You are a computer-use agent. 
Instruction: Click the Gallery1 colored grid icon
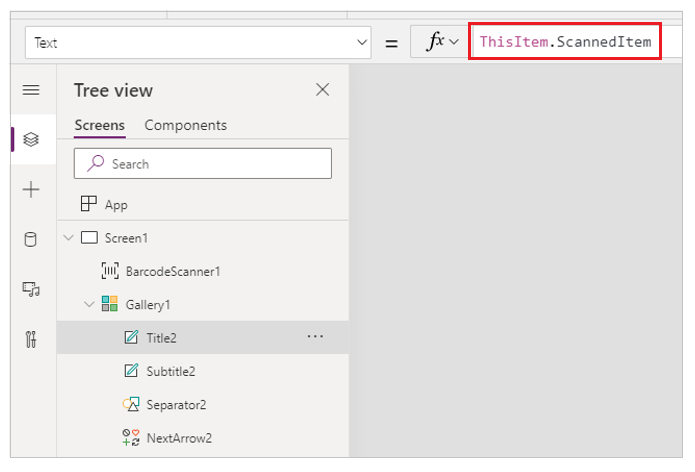(x=109, y=304)
